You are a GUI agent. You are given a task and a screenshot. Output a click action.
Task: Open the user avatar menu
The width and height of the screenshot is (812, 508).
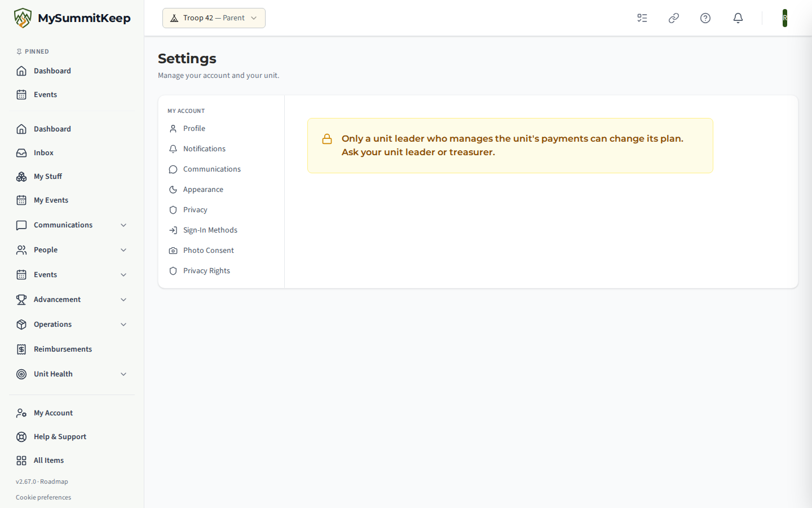coord(785,18)
